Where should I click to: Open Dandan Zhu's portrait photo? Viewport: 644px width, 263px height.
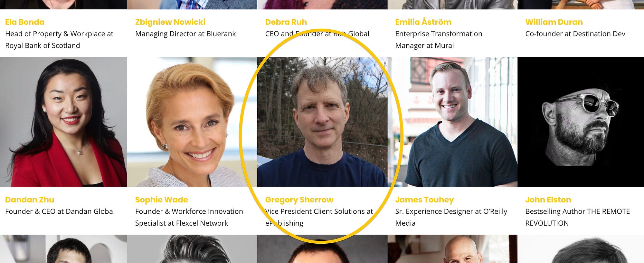[x=63, y=122]
